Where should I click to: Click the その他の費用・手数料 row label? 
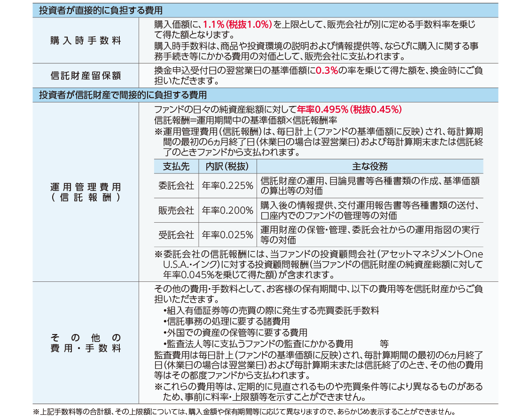pos(86,343)
